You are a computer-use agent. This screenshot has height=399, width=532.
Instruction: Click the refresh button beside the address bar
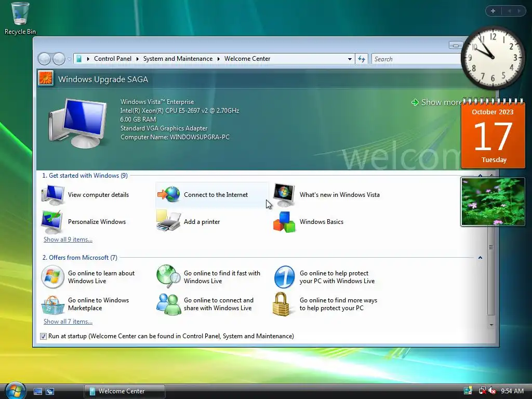[362, 59]
